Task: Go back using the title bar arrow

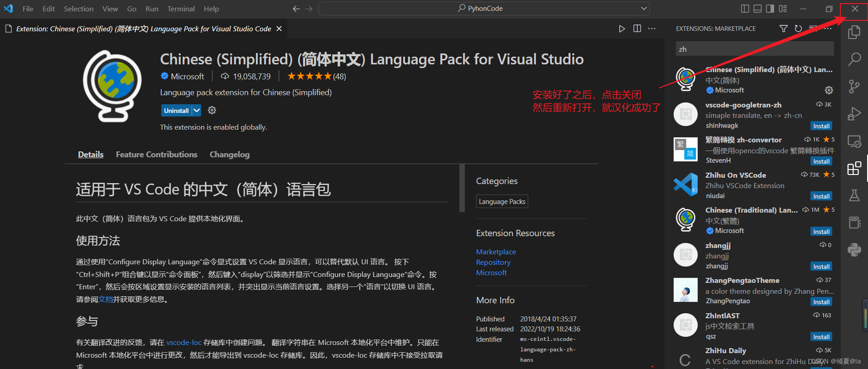Action: (x=296, y=9)
